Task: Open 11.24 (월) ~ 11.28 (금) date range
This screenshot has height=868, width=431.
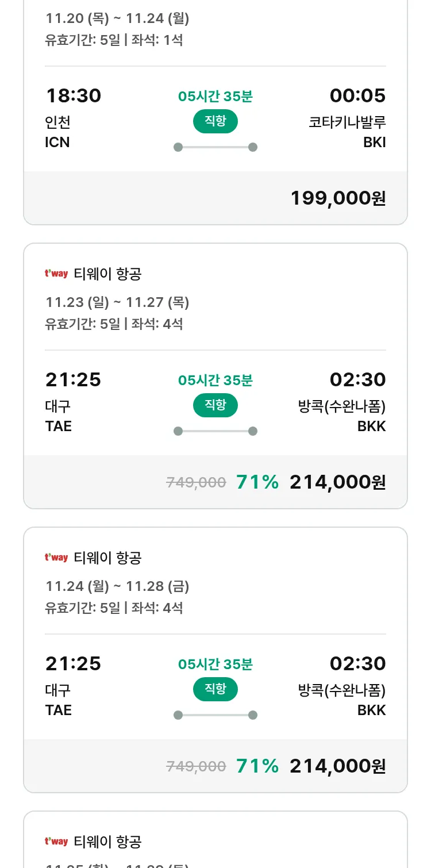Action: (117, 586)
